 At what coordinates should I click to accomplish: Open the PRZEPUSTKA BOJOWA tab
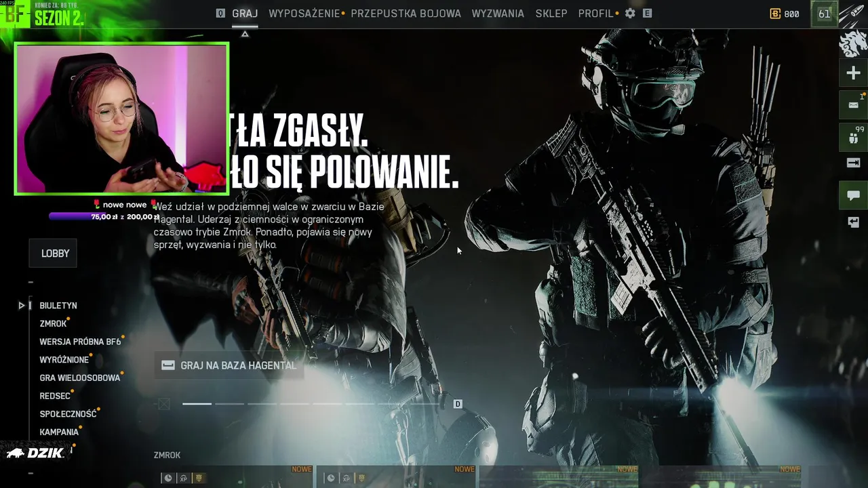(406, 14)
